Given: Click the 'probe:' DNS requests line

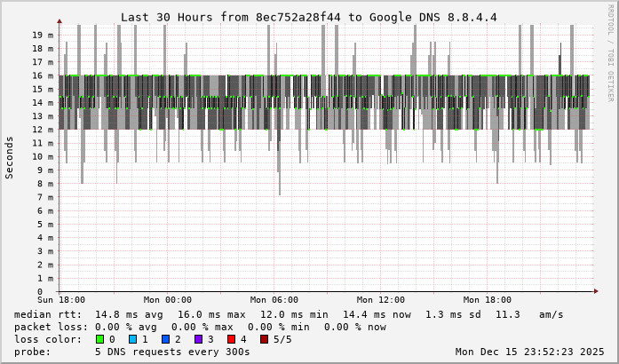Looking at the screenshot, I should (132, 352).
